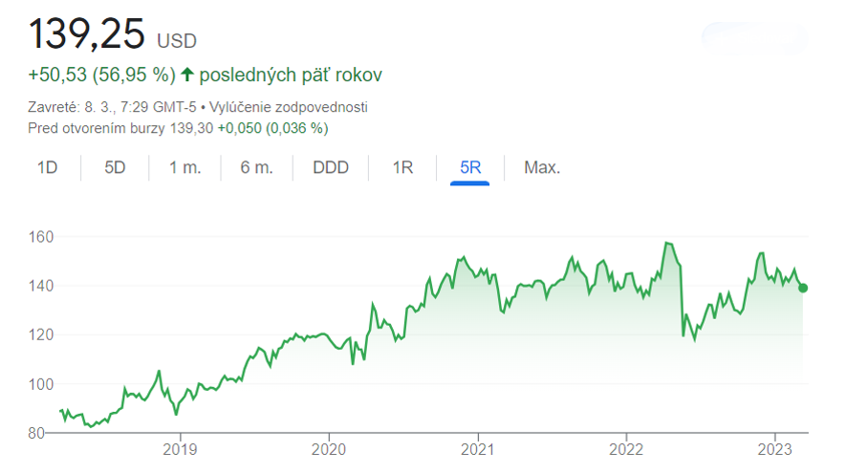Show the 1 m. chart range
This screenshot has height=474, width=868.
(184, 168)
